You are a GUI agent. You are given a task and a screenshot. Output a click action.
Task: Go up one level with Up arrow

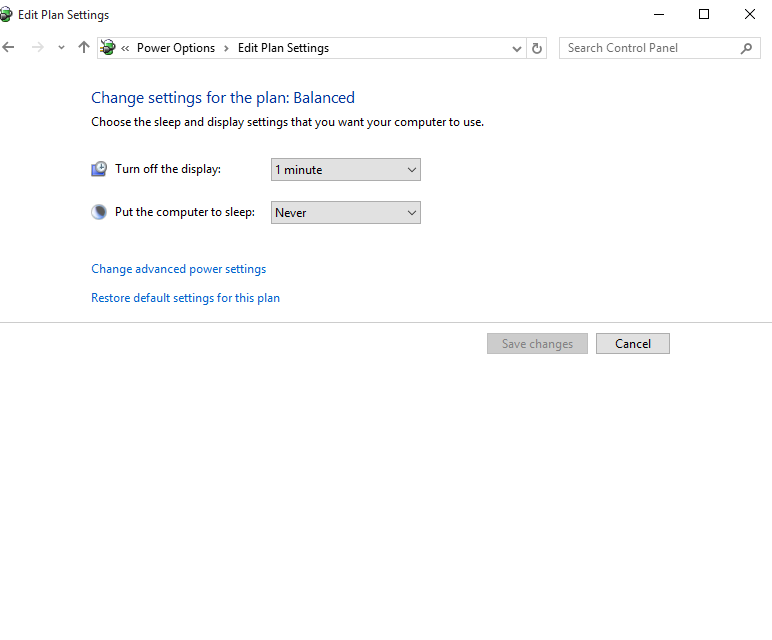click(x=84, y=48)
